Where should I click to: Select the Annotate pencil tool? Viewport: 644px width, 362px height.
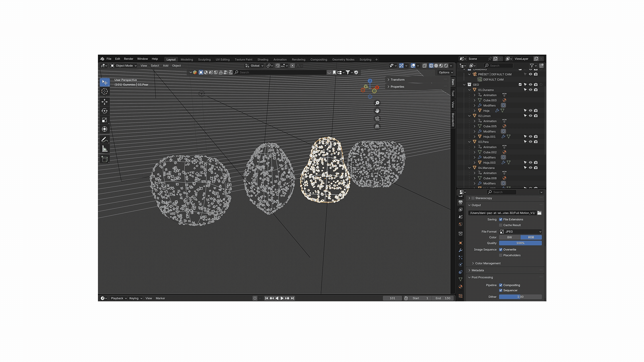pyautogui.click(x=105, y=139)
